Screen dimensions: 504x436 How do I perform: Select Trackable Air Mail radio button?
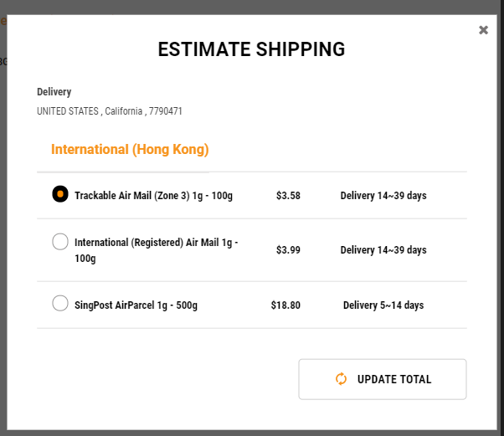(60, 194)
